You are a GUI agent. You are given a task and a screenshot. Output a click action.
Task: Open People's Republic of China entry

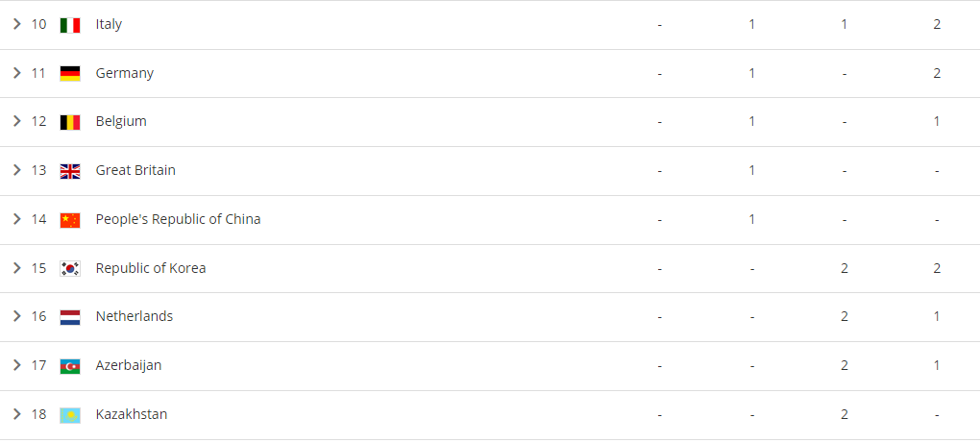coord(178,219)
